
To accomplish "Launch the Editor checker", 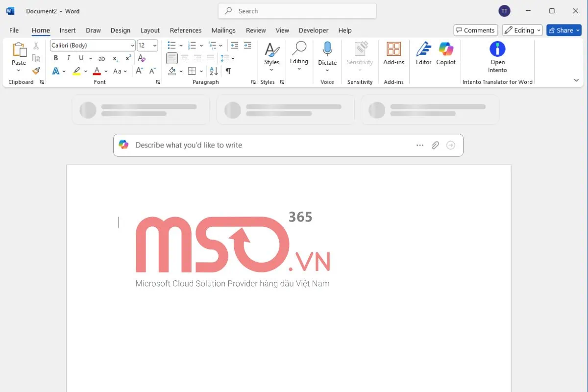I will pyautogui.click(x=423, y=54).
